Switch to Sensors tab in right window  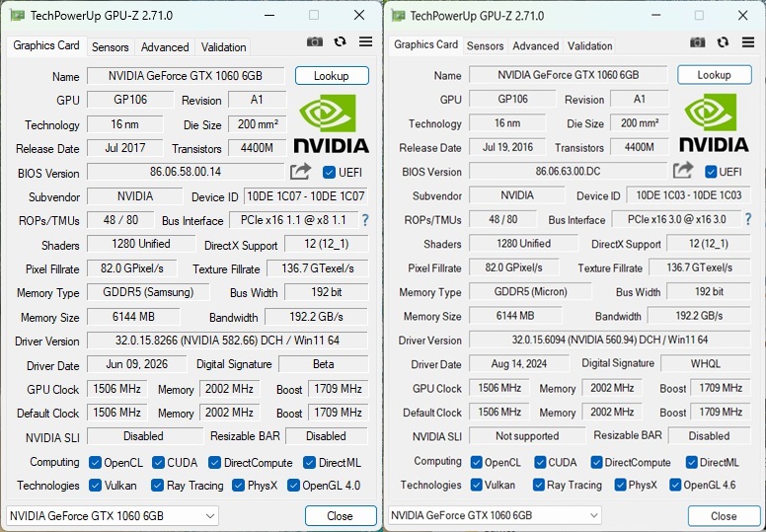point(485,46)
